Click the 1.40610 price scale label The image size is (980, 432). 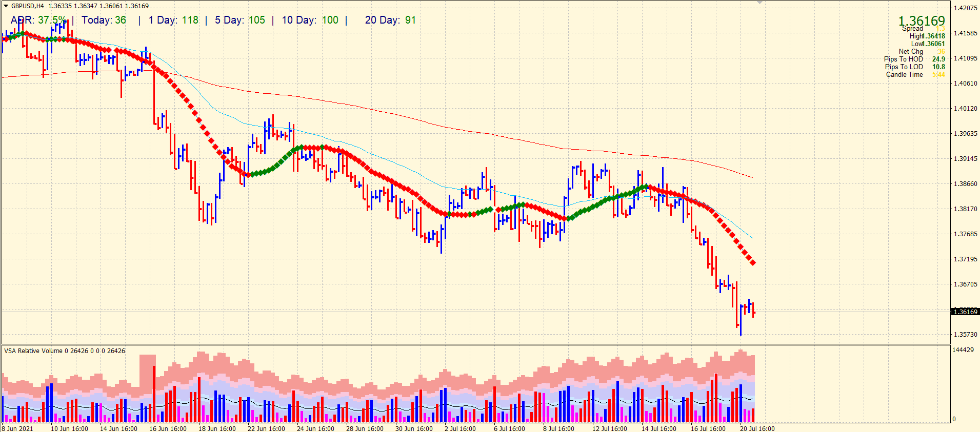point(965,84)
